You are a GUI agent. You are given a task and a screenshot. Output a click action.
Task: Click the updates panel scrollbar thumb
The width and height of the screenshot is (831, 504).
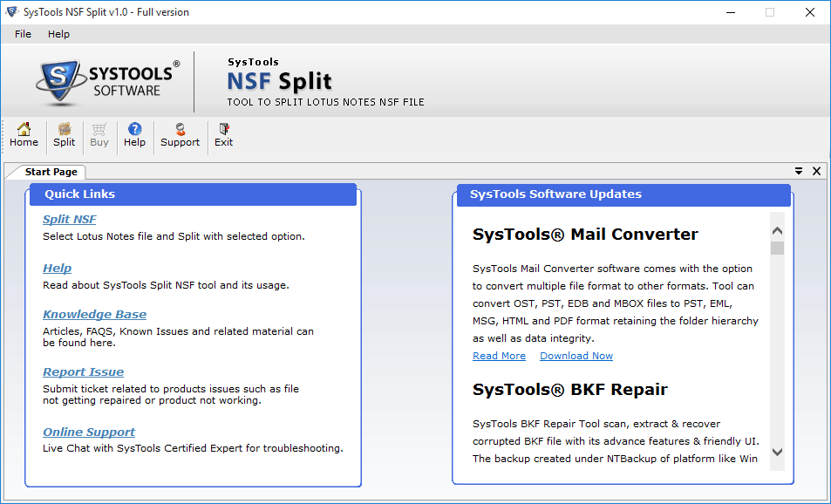[x=778, y=248]
